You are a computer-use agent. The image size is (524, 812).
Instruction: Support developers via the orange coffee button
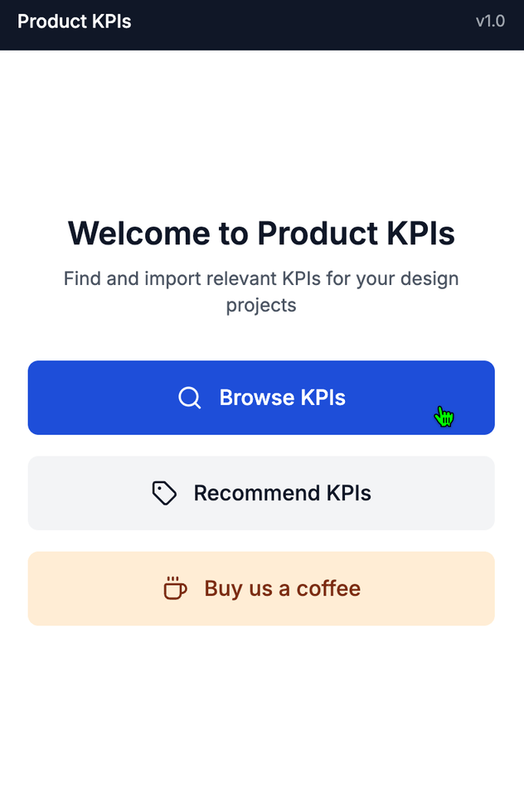tap(261, 588)
